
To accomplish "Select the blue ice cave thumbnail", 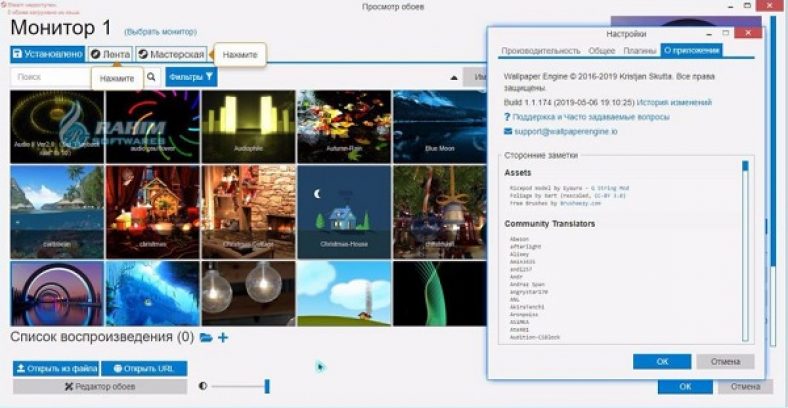I will click(153, 293).
